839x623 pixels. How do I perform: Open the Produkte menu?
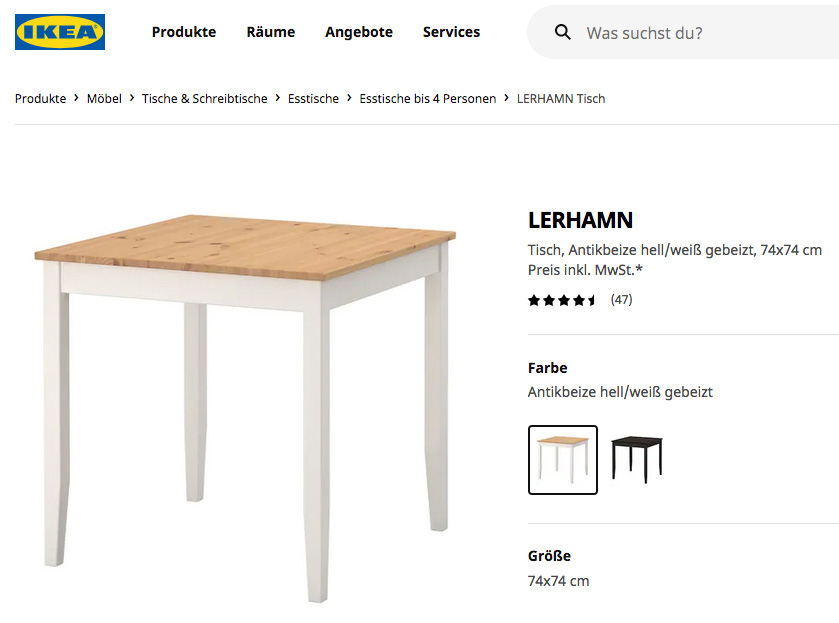(184, 32)
